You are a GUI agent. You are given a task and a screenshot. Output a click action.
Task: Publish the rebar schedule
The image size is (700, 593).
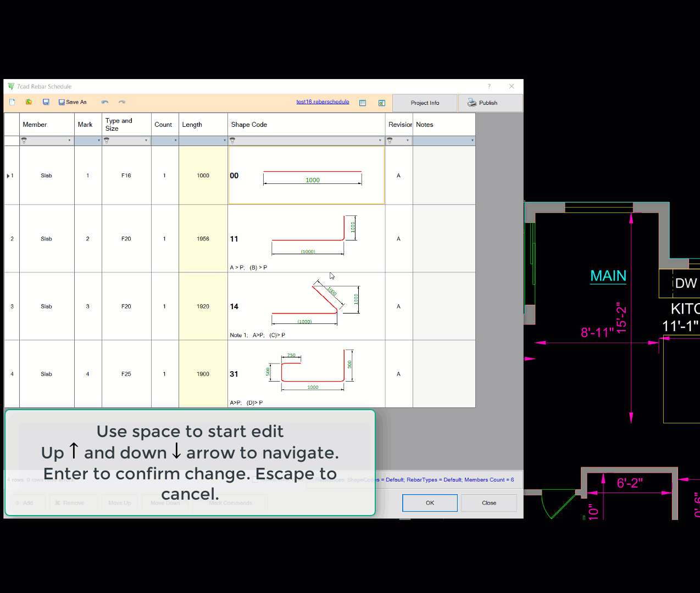click(490, 103)
